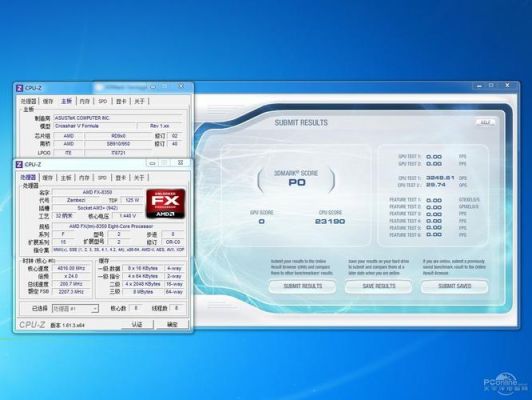
Task: Switch to 缓存 tab in front CPU-Z window
Action: pos(48,177)
